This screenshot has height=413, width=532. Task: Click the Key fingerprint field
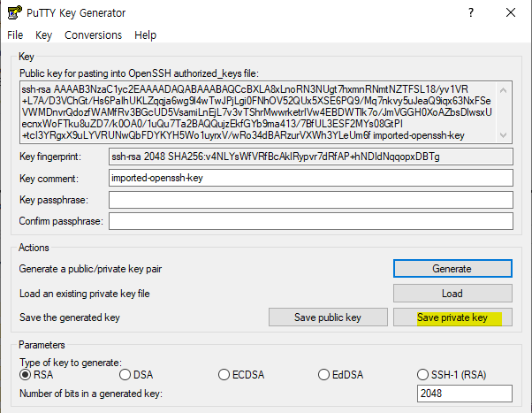click(x=311, y=157)
